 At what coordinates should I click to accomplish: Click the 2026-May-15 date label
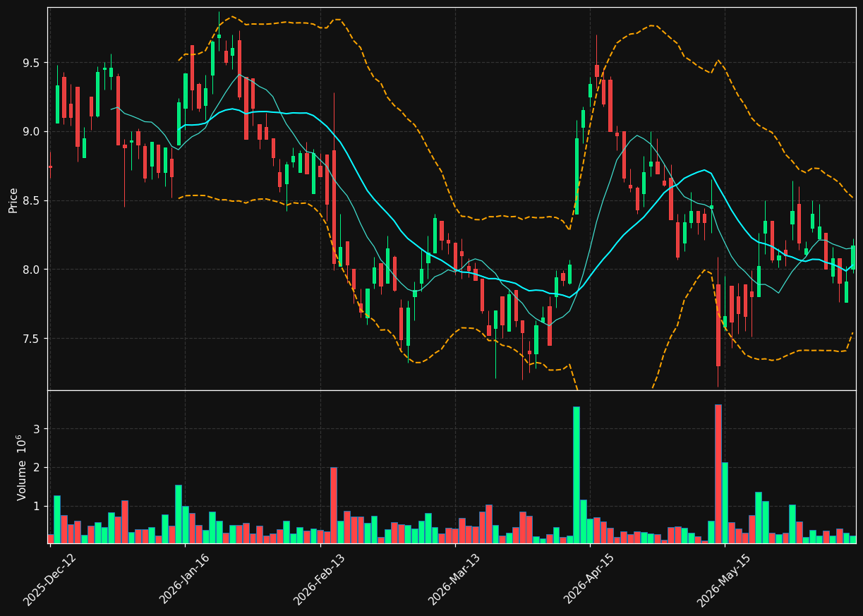[725, 579]
